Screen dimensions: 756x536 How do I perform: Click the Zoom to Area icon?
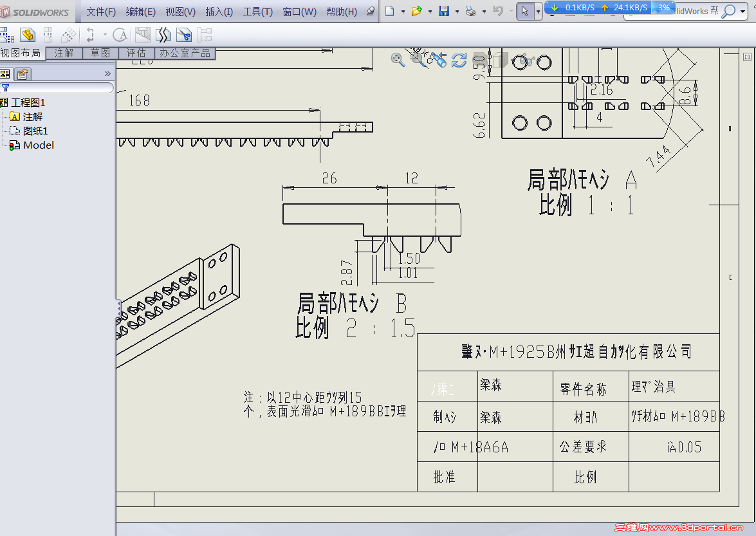418,60
